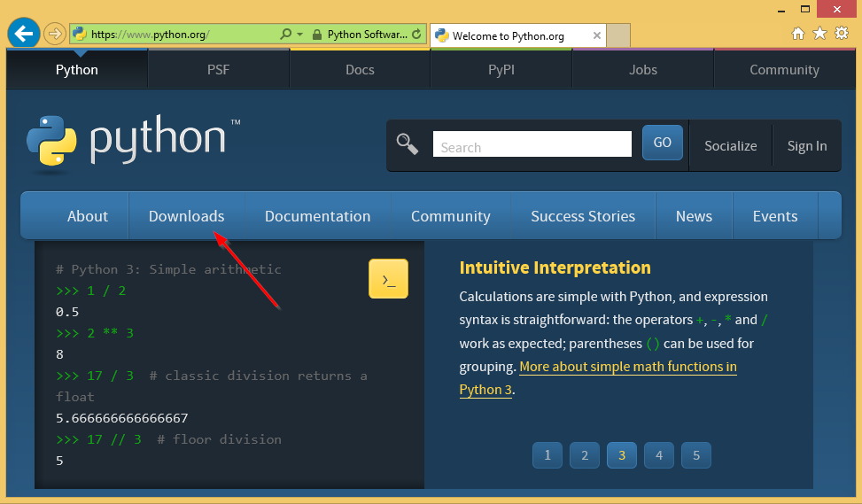Open Favorites star icon

(819, 34)
